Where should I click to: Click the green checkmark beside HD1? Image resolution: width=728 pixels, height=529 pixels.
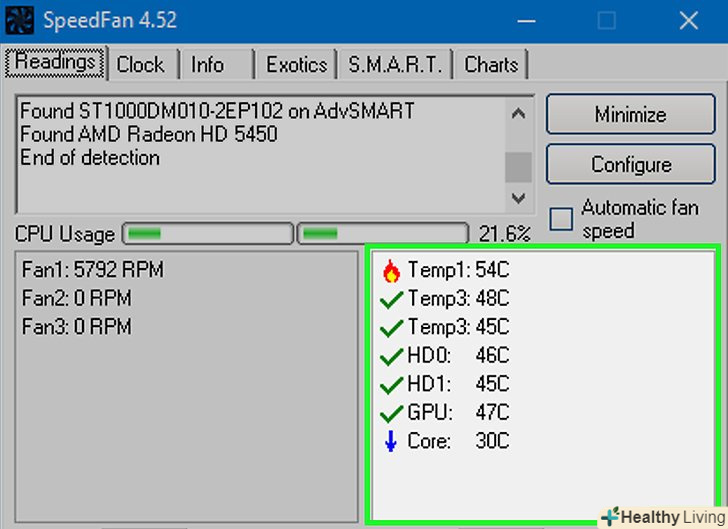click(x=391, y=385)
